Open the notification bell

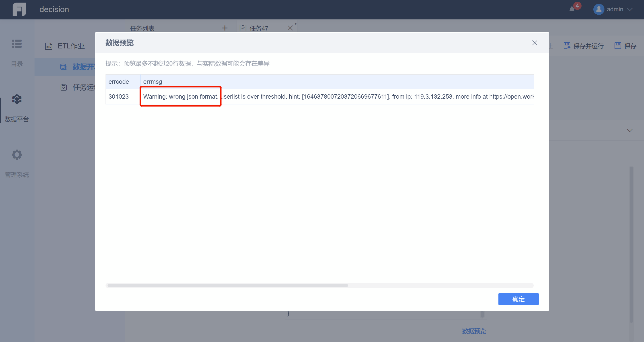[x=572, y=10]
